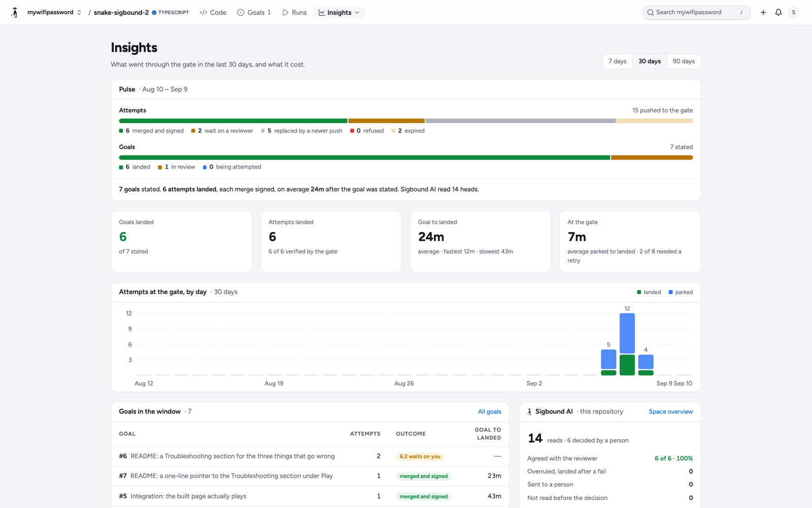Select the 90 days range
Viewport: 812px width, 508px height.
684,61
